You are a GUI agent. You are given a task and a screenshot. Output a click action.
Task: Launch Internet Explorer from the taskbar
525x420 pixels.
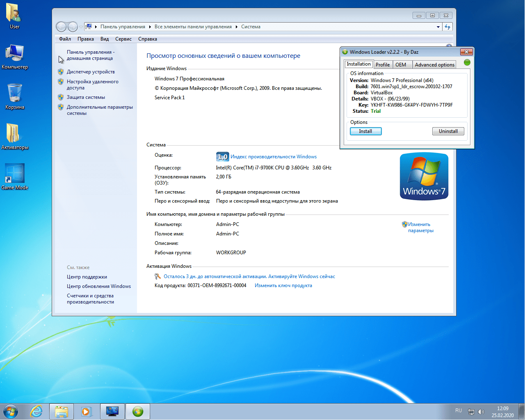tap(37, 411)
